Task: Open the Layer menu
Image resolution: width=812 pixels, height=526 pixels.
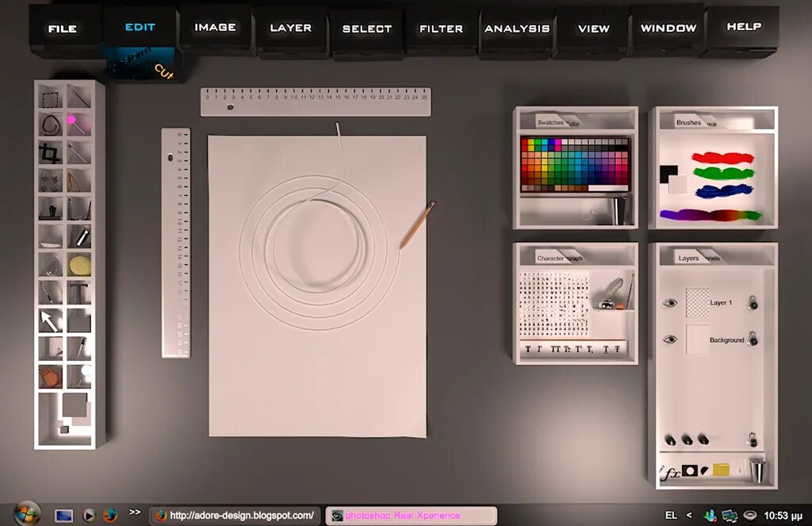Action: pyautogui.click(x=290, y=28)
